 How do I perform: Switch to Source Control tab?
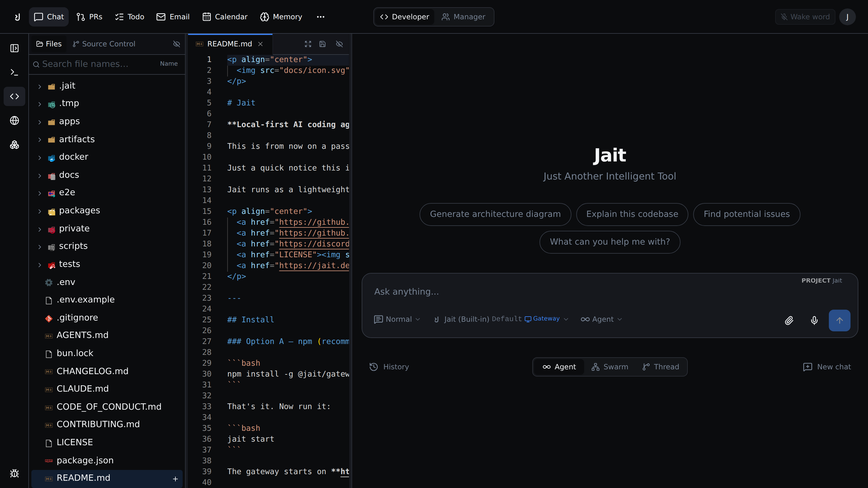tap(104, 44)
